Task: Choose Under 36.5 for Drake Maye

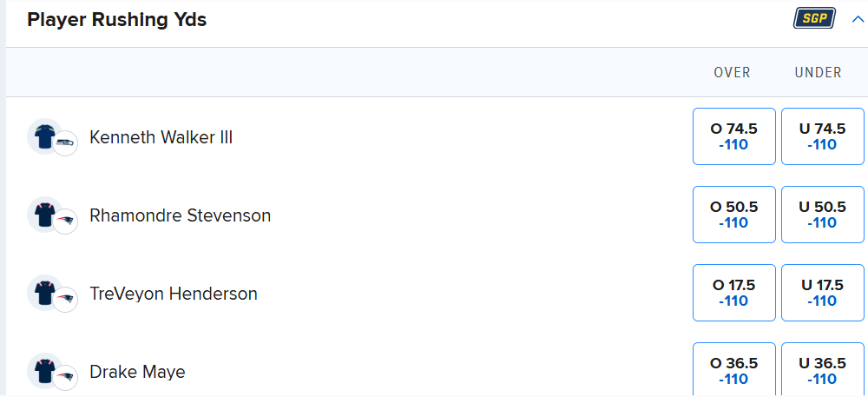Action: (x=822, y=370)
